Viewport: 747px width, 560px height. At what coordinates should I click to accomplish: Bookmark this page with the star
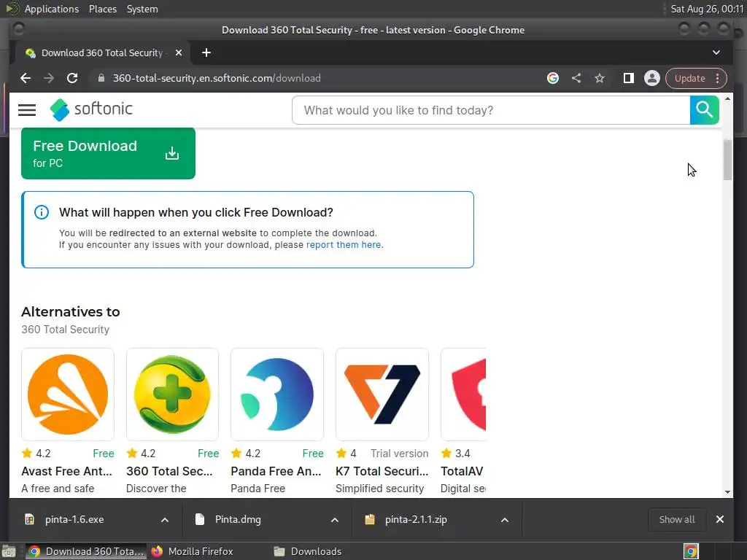tap(600, 78)
